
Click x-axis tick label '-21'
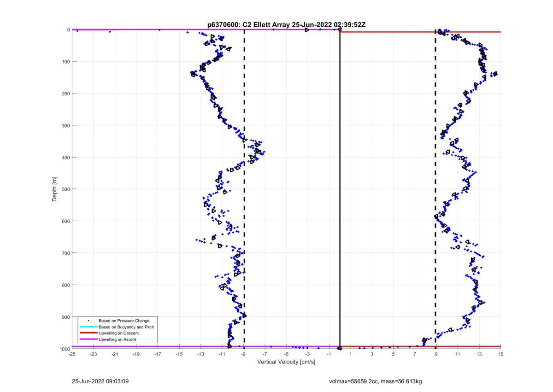[x=115, y=355]
